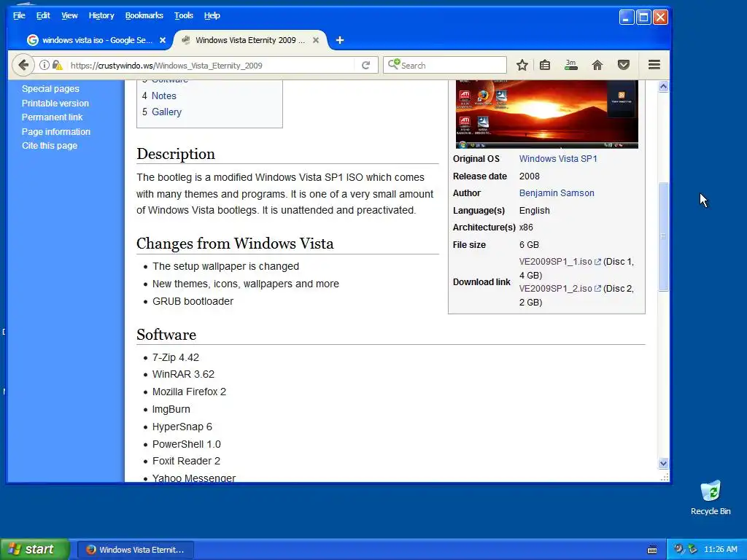Open Recycle Bin on desktop
Viewport: 747px width, 560px height.
pos(711,498)
